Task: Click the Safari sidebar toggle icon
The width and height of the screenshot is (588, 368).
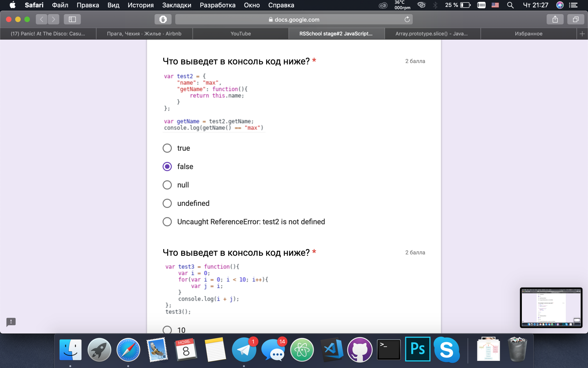Action: pos(72,19)
